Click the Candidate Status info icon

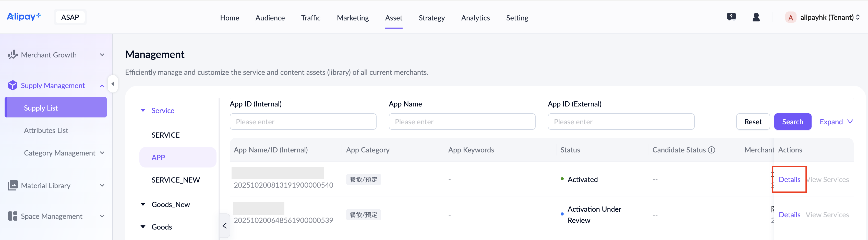[x=711, y=150]
